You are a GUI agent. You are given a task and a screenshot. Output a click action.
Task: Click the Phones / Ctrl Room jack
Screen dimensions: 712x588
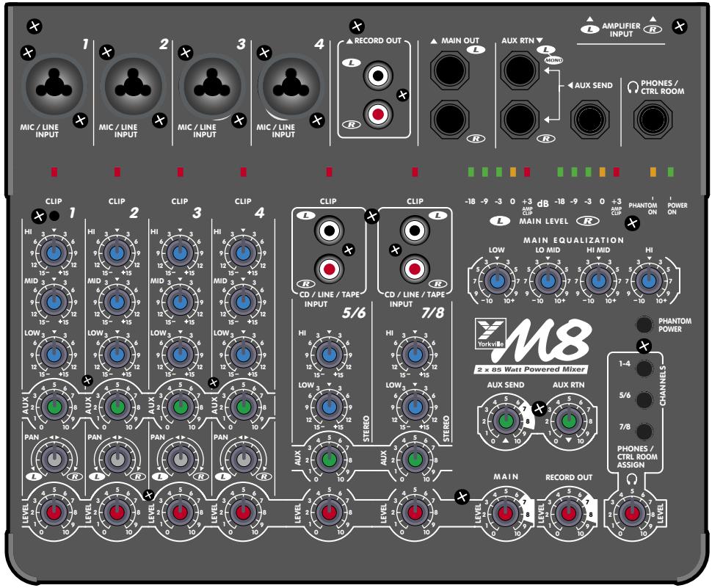[653, 119]
